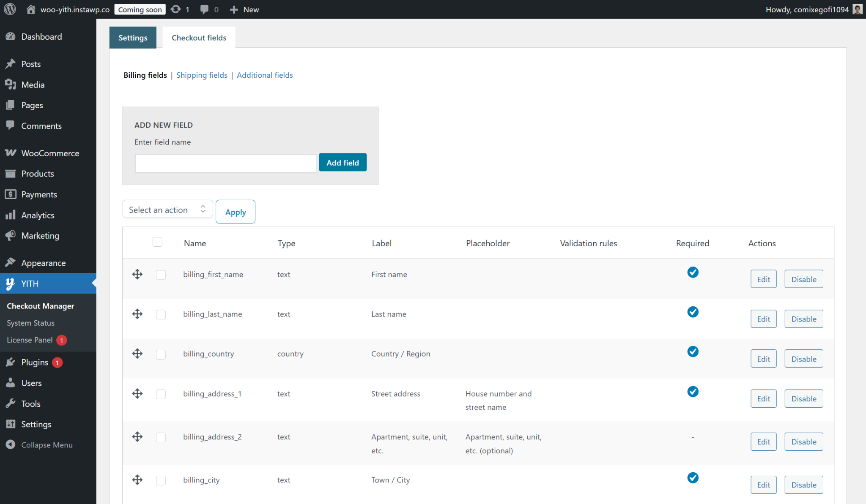Disable the billing_address_2 field
This screenshot has height=504, width=866.
(x=803, y=442)
